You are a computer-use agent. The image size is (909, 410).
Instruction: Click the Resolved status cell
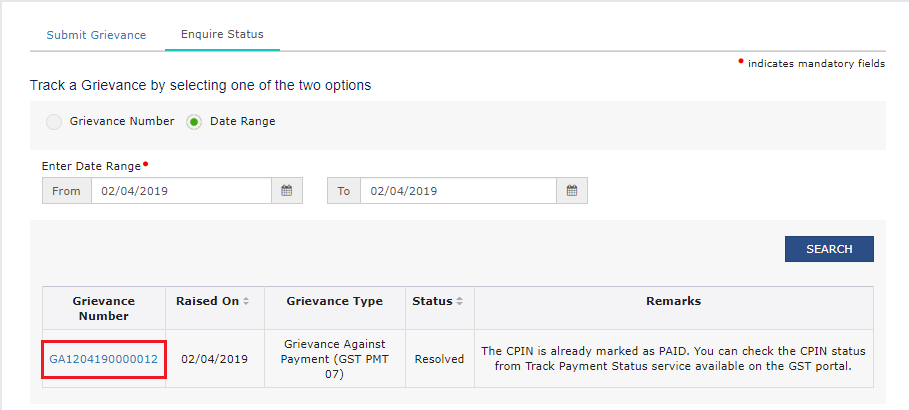click(x=439, y=359)
